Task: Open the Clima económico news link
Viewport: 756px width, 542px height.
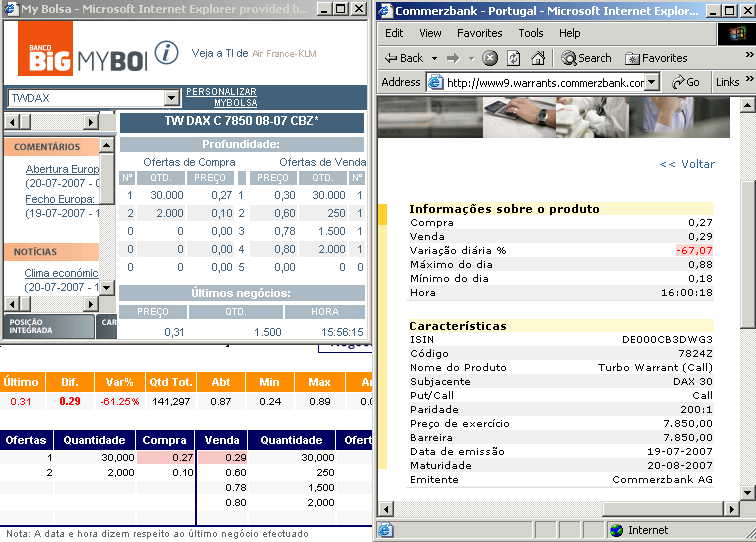Action: [61, 273]
